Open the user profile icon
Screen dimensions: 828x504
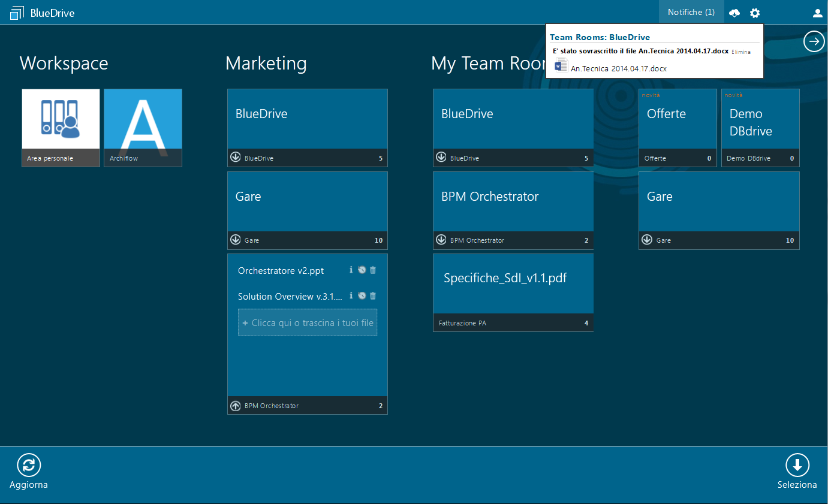pos(817,13)
